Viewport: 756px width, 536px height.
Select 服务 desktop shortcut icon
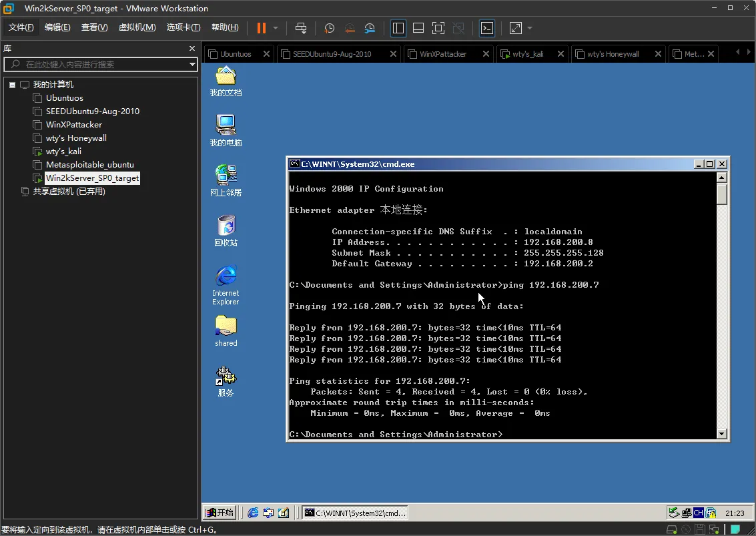point(226,382)
